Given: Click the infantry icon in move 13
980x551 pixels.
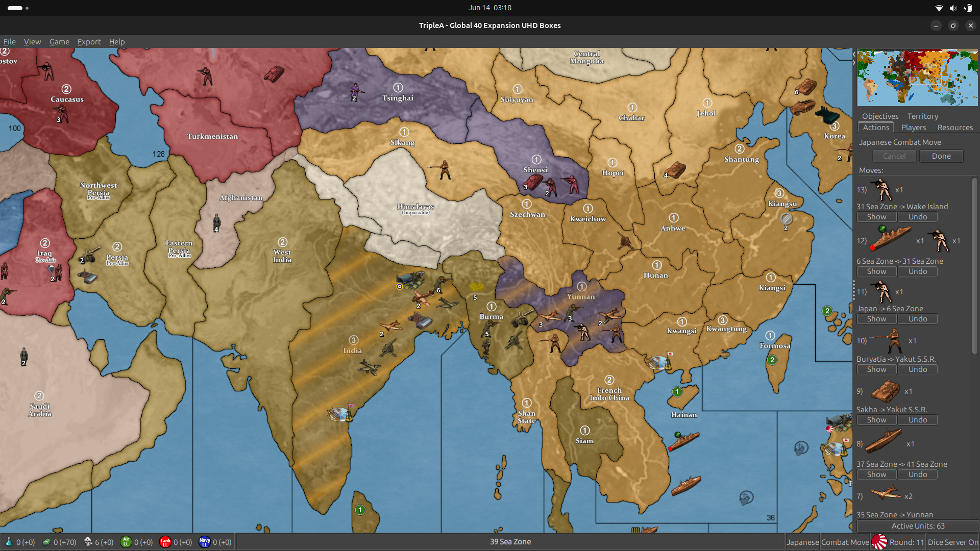Looking at the screenshot, I should click(882, 190).
